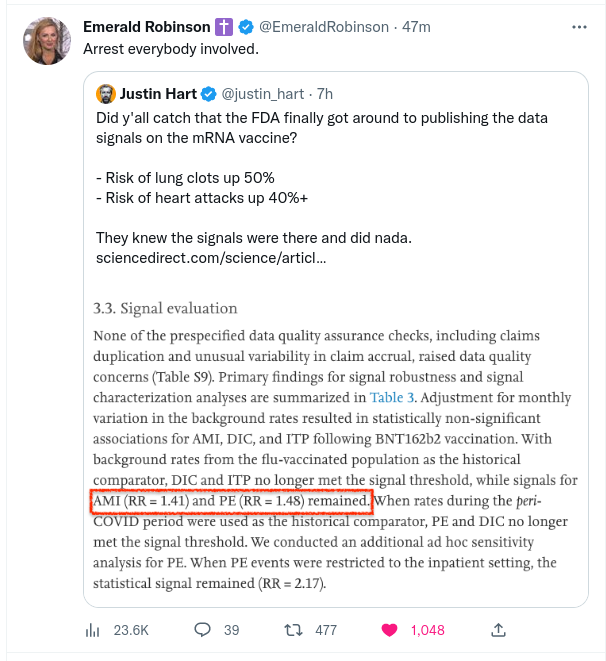Open Emerald Robinson's profile name link
This screenshot has height=661, width=606.
(x=146, y=27)
